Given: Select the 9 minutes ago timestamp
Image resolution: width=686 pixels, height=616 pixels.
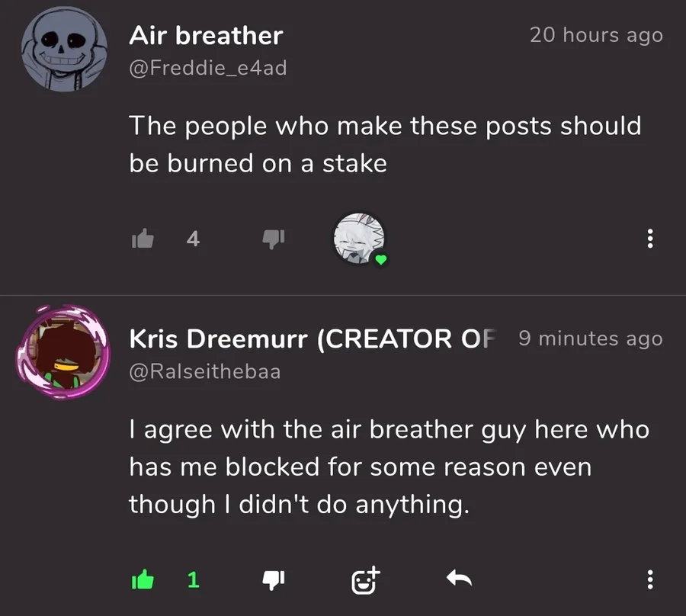Looking at the screenshot, I should (x=591, y=338).
